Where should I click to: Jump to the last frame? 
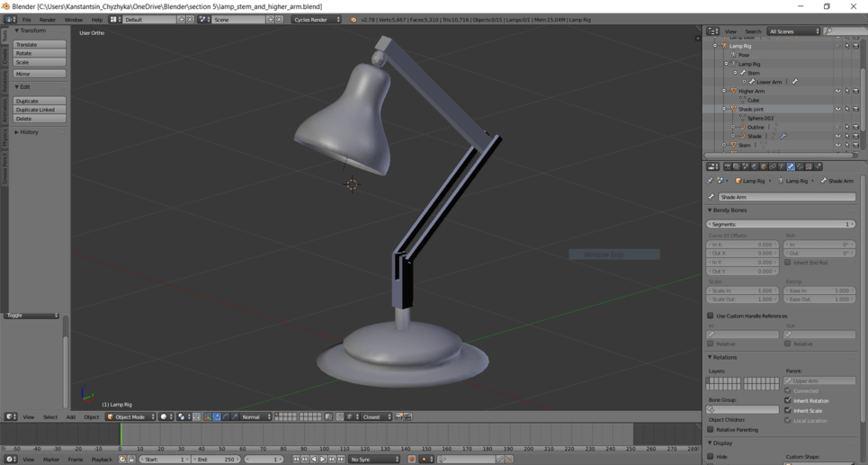click(340, 459)
